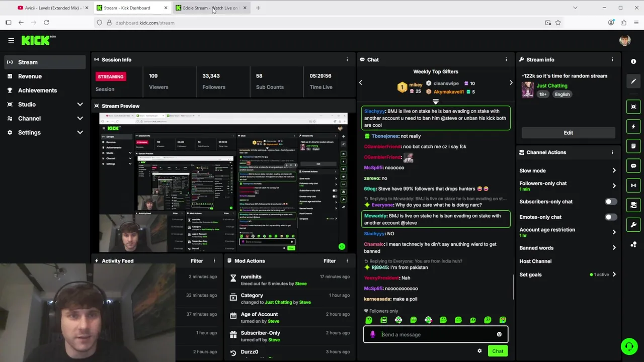This screenshot has height=362, width=644.
Task: Click the broadcast signal icon in right toolbar
Action: point(633,185)
